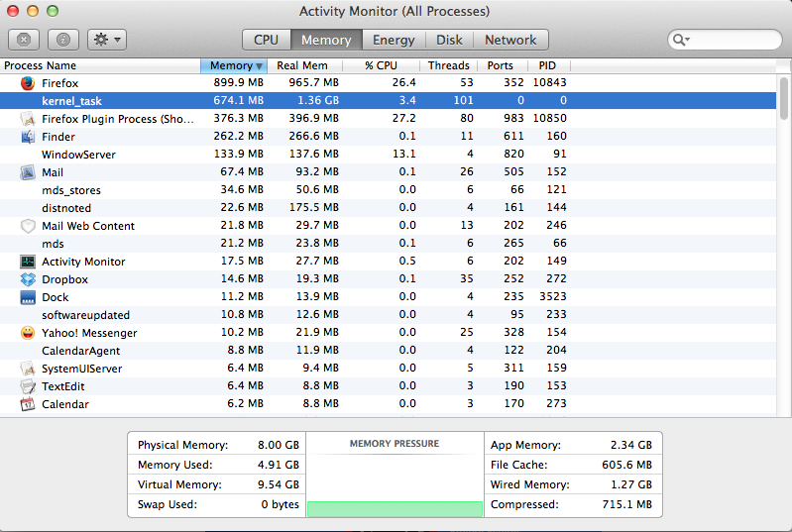
Task: Click Virtual Memory 9.54 GB value
Action: click(x=279, y=484)
